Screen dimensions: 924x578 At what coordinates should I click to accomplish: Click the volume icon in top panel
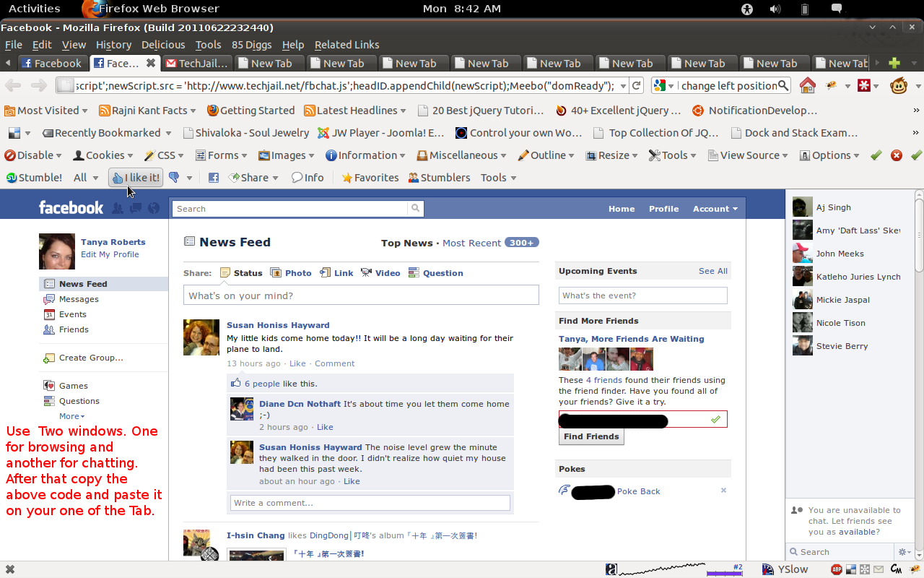click(x=775, y=9)
